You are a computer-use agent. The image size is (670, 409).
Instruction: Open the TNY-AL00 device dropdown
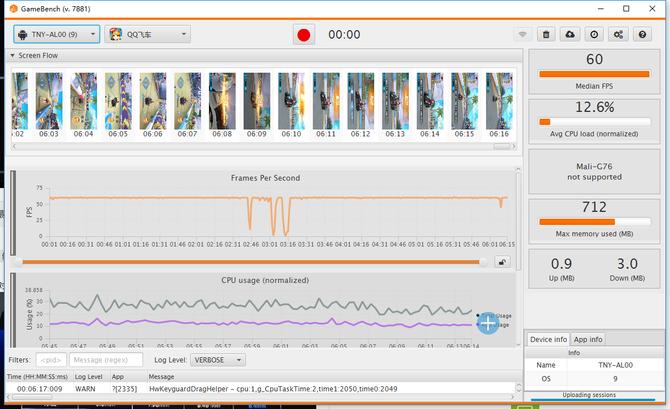coord(56,34)
